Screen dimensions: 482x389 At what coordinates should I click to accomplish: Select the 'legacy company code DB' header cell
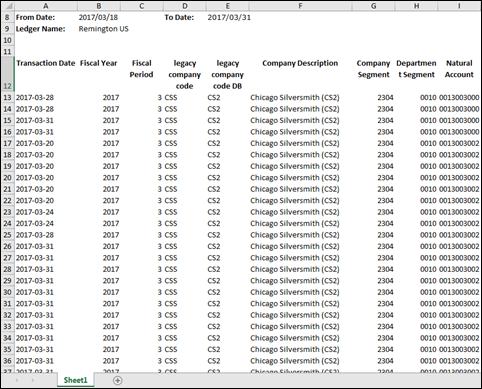click(x=227, y=74)
